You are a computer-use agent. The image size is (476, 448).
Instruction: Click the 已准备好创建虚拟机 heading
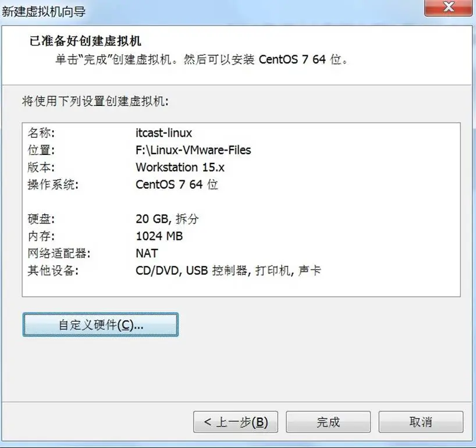(x=86, y=41)
